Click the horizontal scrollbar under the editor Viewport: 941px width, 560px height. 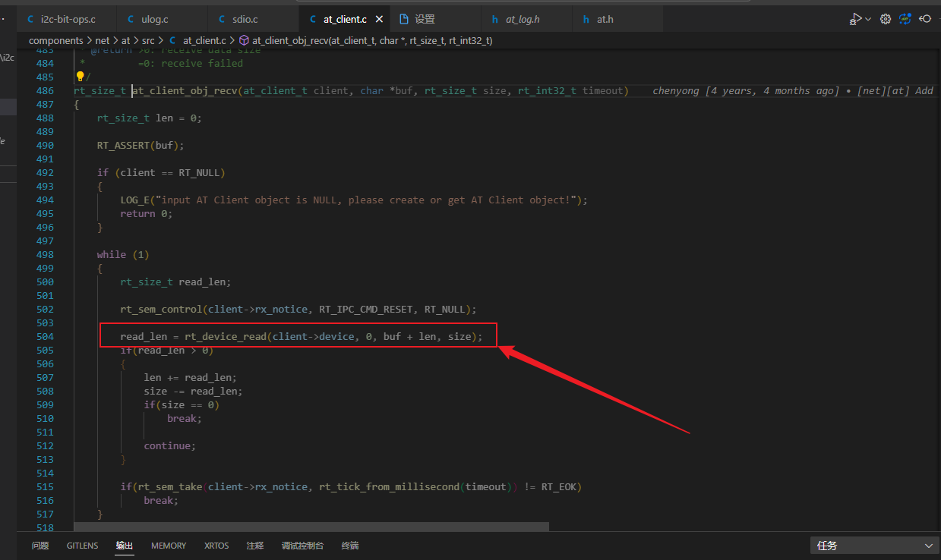311,526
